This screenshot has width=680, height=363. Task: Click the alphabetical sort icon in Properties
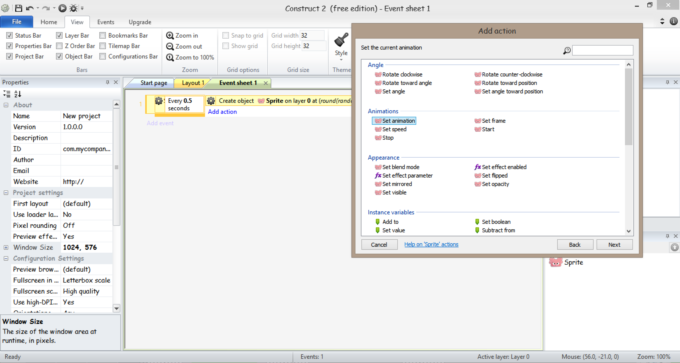pos(18,94)
